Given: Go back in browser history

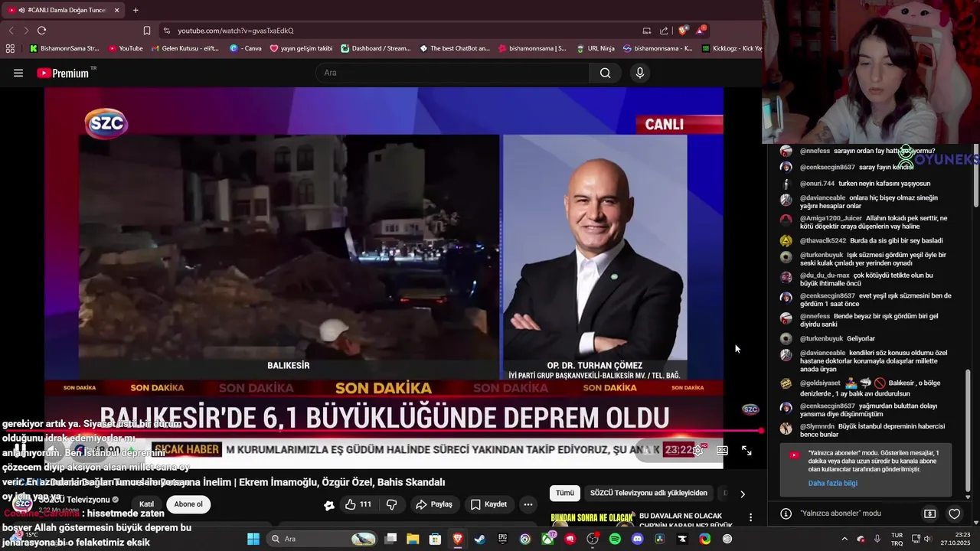Looking at the screenshot, I should click(11, 31).
